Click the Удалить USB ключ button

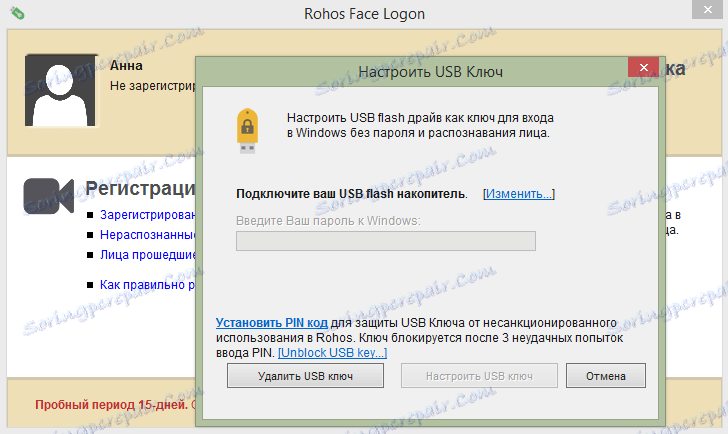click(306, 376)
